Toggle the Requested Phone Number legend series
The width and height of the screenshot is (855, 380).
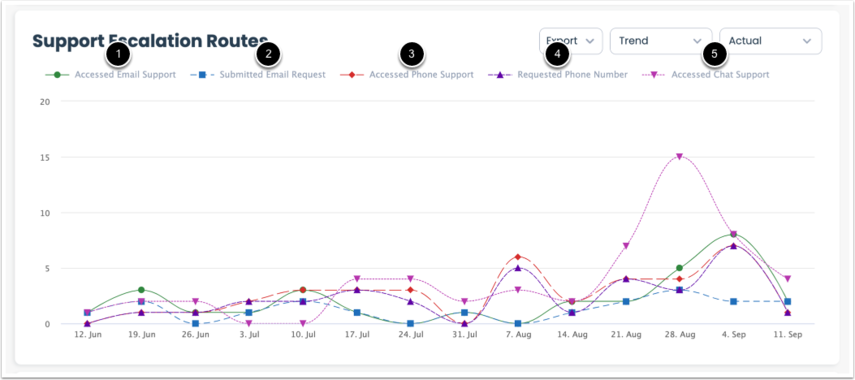(x=558, y=75)
